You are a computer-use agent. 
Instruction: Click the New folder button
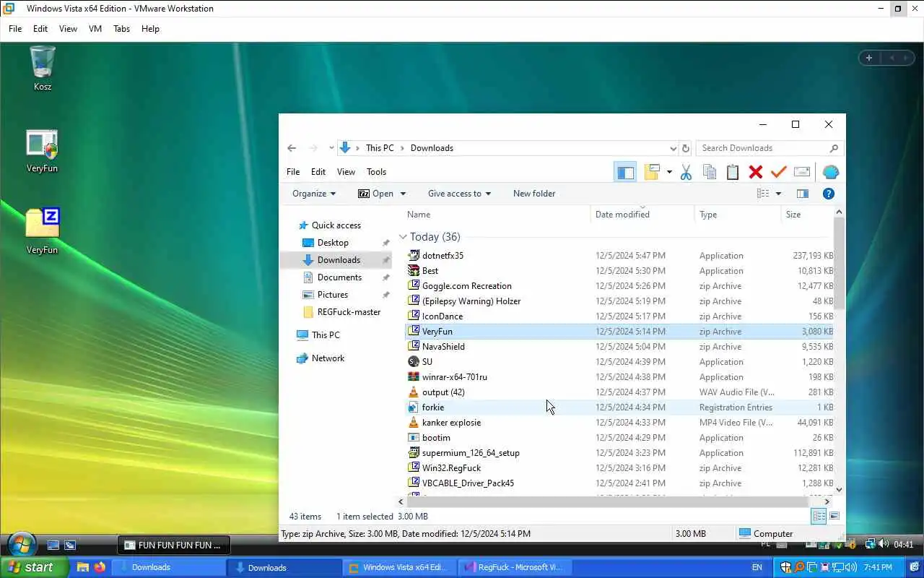click(534, 194)
